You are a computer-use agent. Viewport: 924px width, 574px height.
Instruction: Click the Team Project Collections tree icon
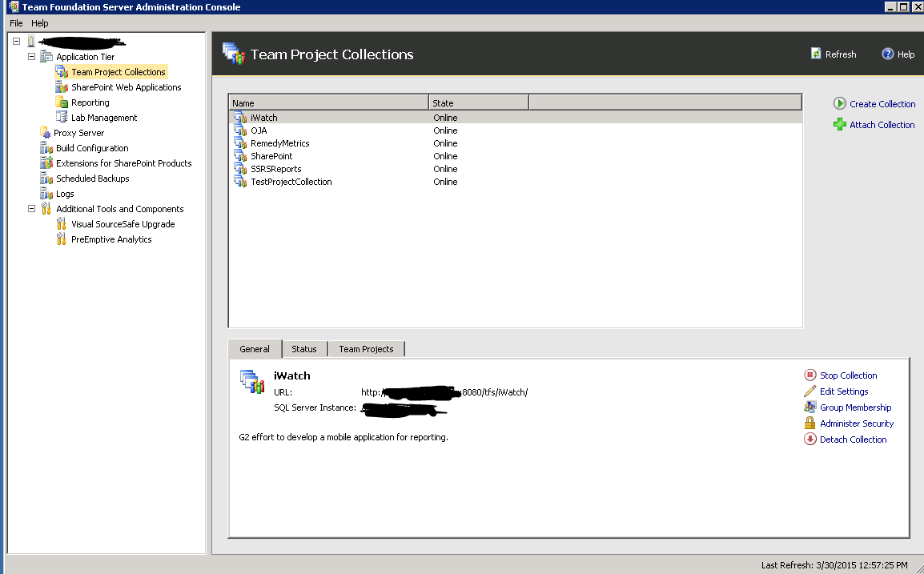click(62, 72)
